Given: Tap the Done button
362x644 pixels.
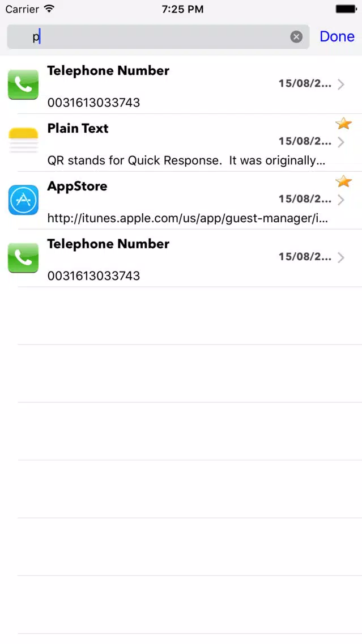Looking at the screenshot, I should coord(337,36).
